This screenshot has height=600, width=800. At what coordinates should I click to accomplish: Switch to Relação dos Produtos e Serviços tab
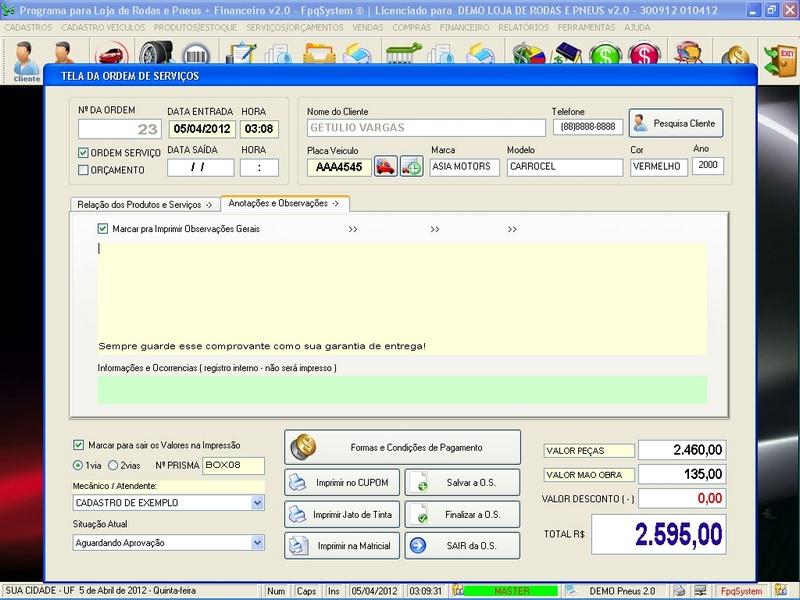tap(144, 204)
